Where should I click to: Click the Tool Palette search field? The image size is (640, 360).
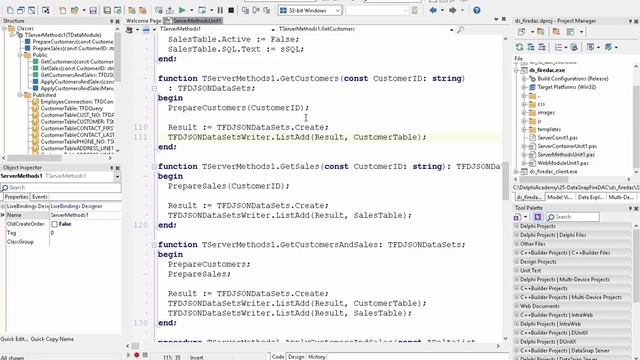point(573,217)
